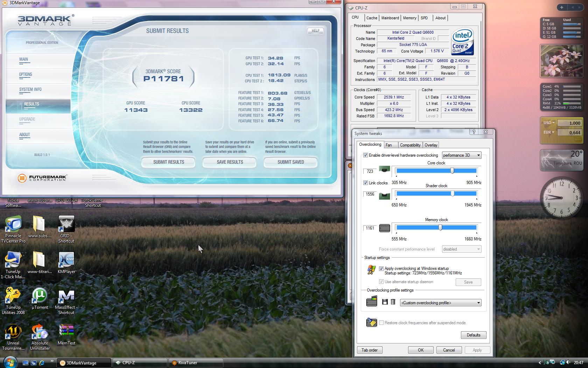
Task: Click the Intel Core 2 Quad logo
Action: [x=462, y=41]
